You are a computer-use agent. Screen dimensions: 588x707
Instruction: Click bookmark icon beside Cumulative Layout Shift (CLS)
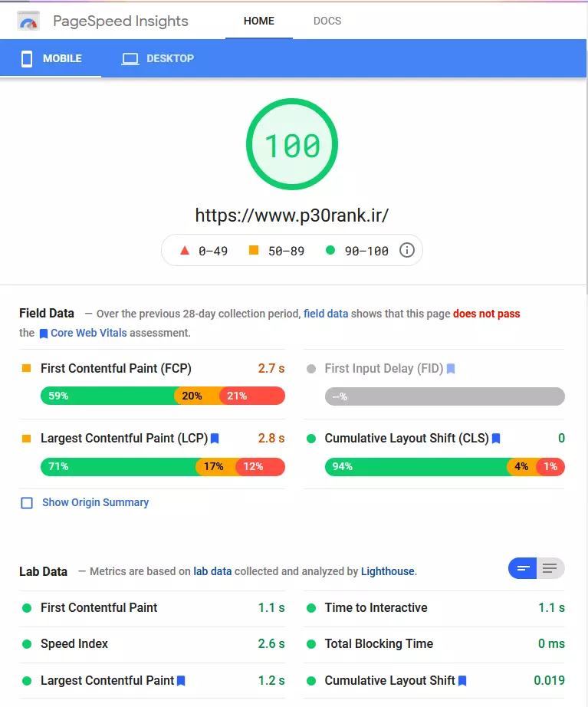click(x=496, y=439)
